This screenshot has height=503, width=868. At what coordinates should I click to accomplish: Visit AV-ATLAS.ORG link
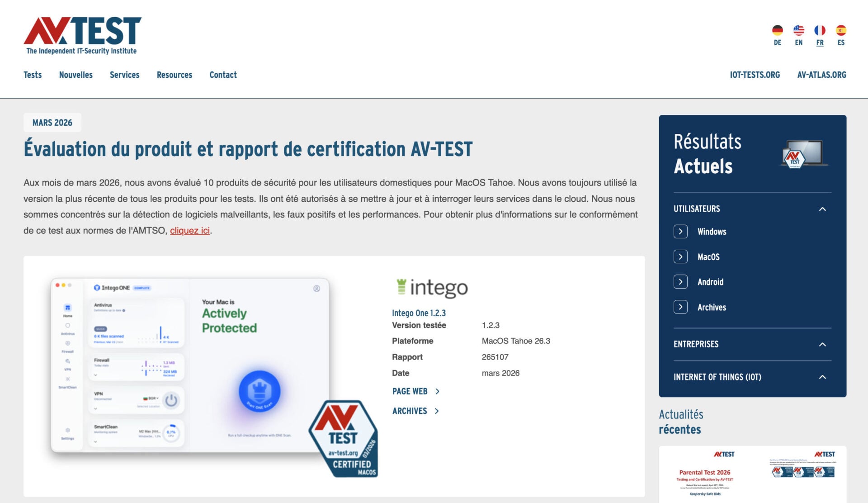click(821, 75)
